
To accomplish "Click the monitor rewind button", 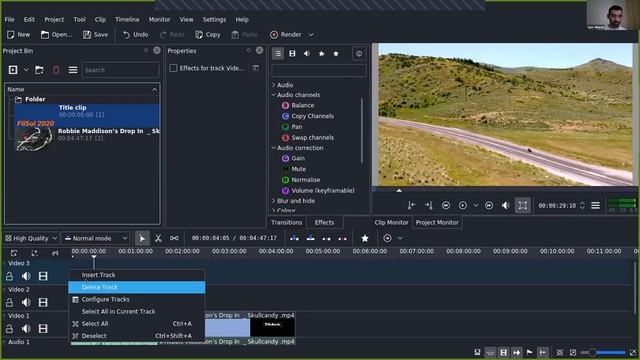I will 446,205.
